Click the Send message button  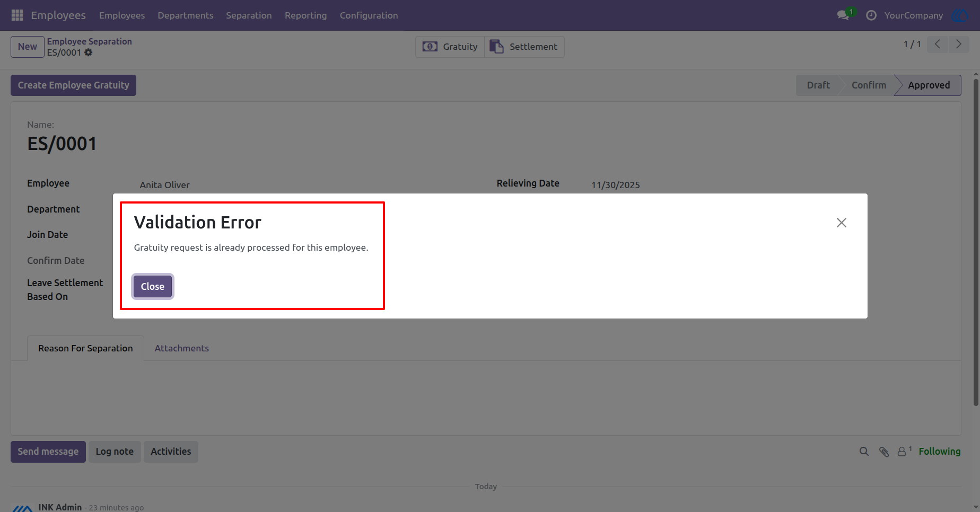point(48,452)
